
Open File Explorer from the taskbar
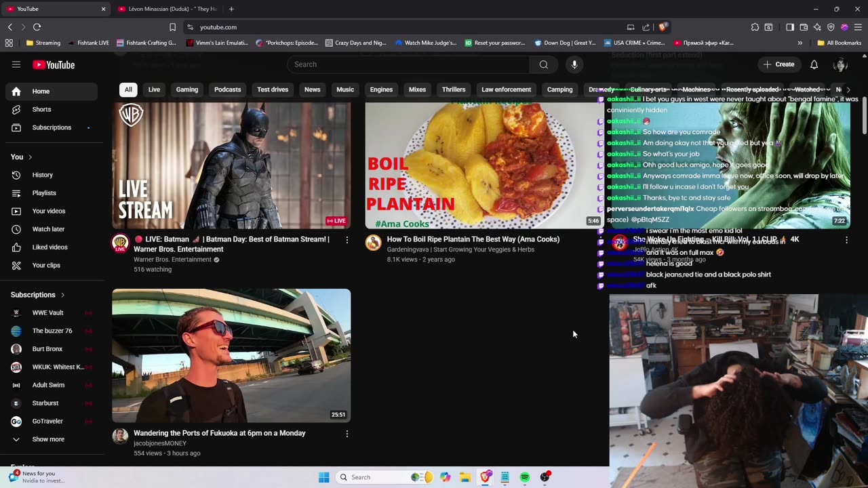coord(465,477)
